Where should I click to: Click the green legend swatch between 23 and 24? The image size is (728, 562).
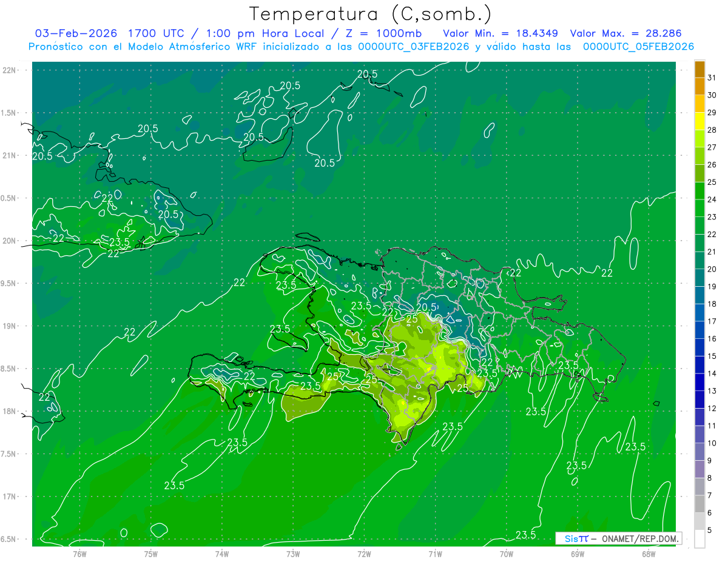(699, 208)
